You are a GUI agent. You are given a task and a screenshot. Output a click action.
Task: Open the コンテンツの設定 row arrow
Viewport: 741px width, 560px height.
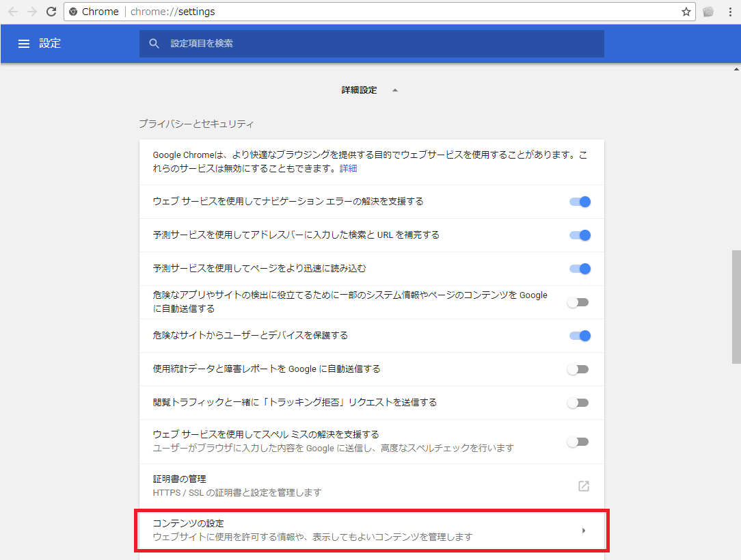pos(584,531)
